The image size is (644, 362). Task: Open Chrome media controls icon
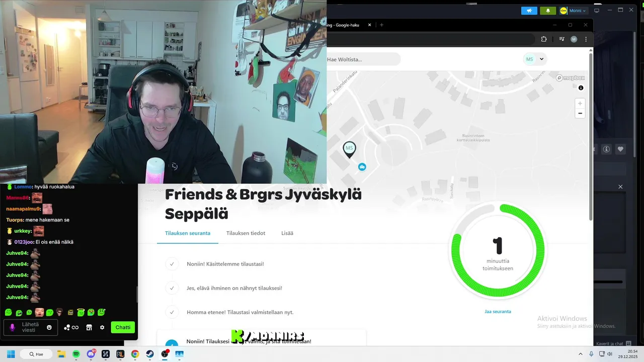(561, 39)
